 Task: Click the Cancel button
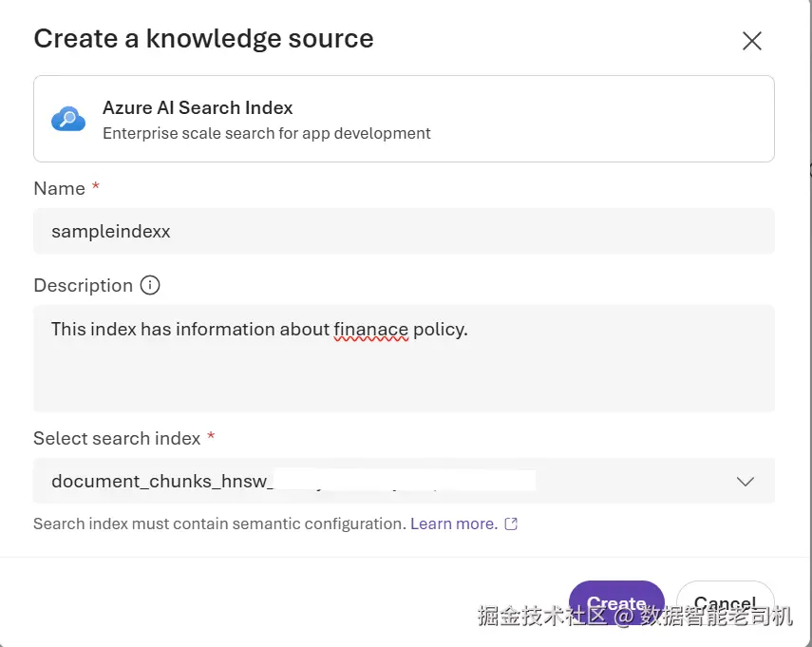pyautogui.click(x=725, y=603)
